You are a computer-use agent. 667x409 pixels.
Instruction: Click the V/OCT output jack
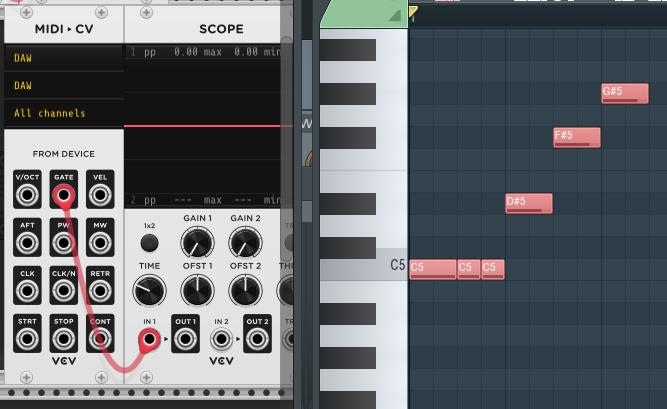pos(27,191)
